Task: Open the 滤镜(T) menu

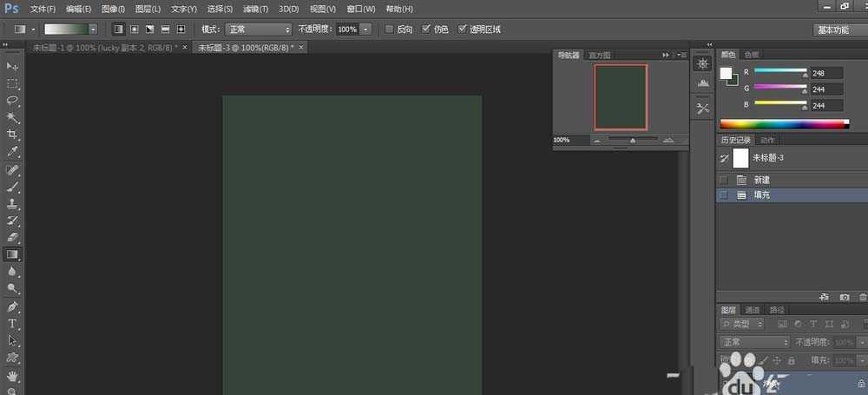Action: [255, 9]
